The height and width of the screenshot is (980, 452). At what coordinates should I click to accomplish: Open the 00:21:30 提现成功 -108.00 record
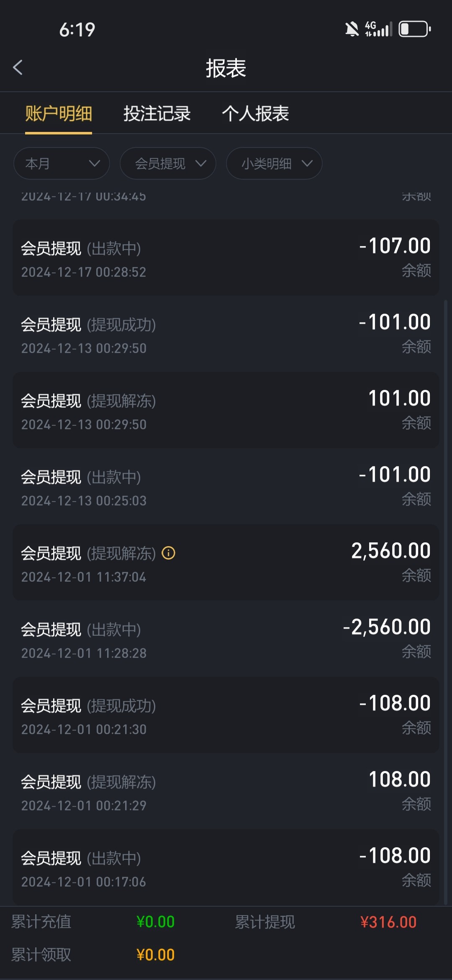226,715
